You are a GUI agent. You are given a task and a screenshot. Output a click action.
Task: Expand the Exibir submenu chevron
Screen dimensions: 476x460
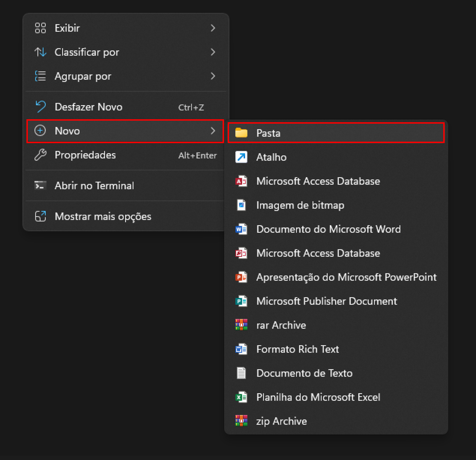[x=213, y=28]
